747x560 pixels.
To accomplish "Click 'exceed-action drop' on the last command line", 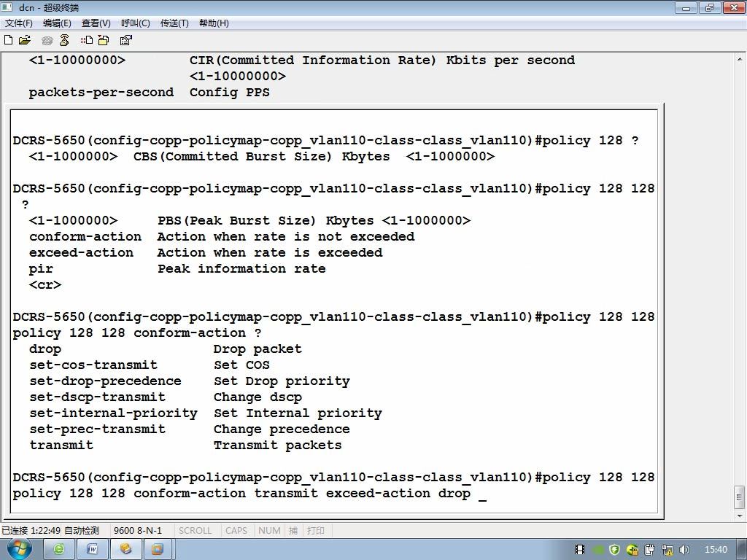I will (398, 494).
